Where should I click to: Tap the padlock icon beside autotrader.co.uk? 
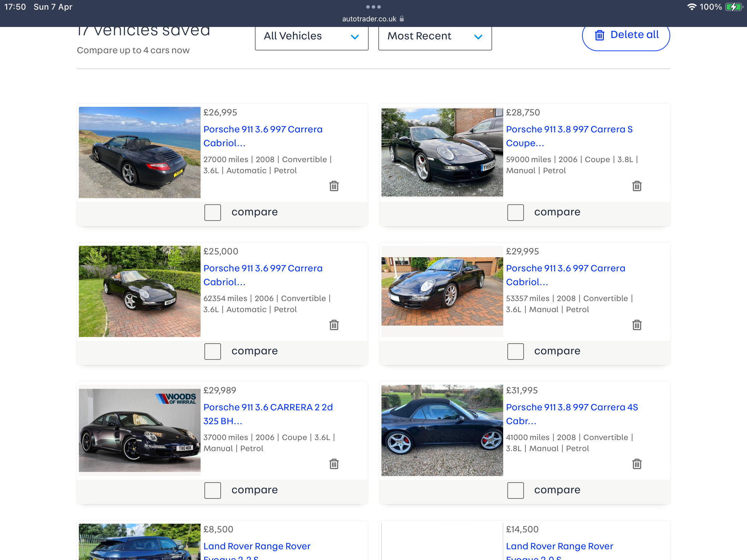tap(402, 19)
